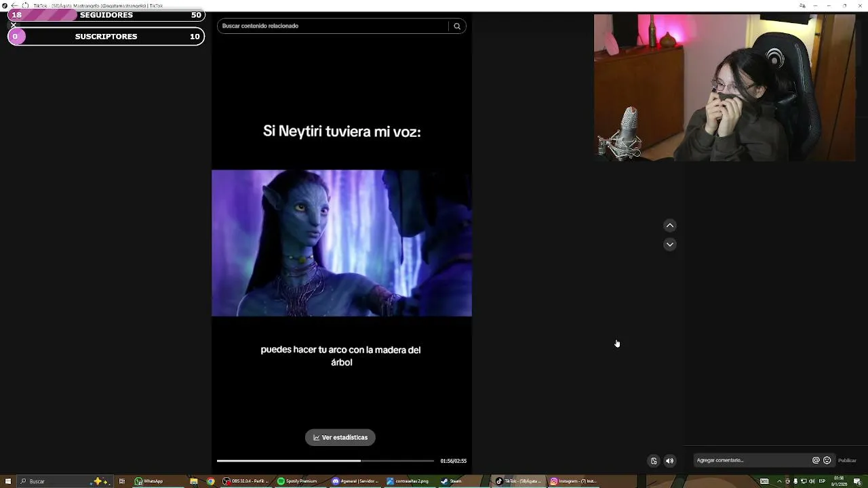The image size is (868, 488).
Task: Open Chrome from the taskbar
Action: tap(211, 481)
